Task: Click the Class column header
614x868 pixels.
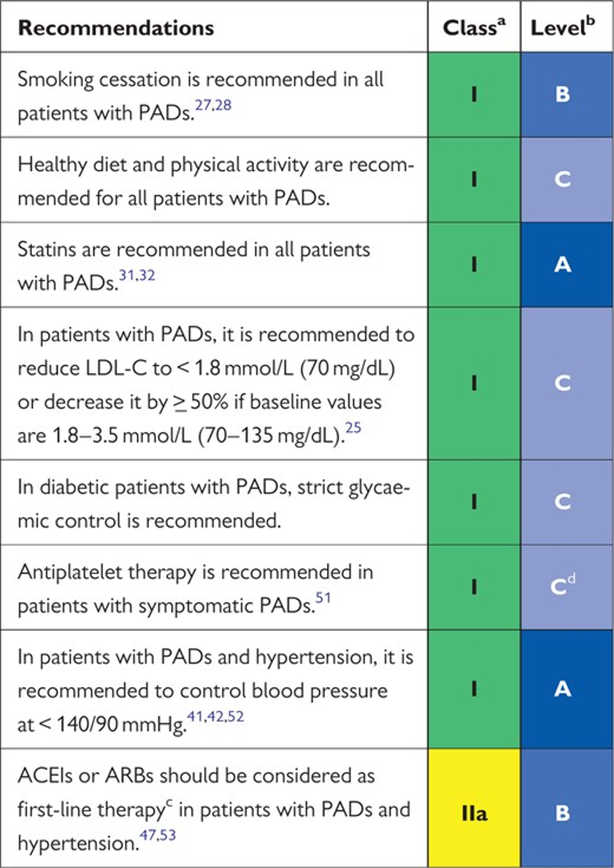Action: coord(473,27)
